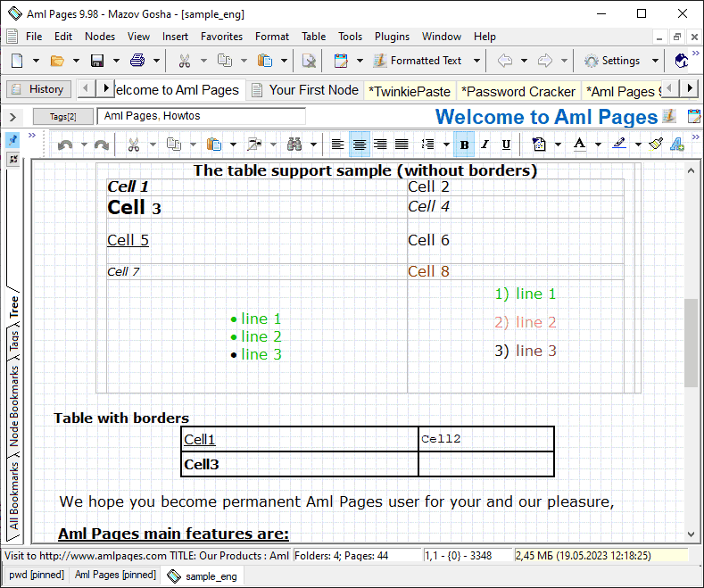Click the calendar notepad icon in main toolbar
The image size is (704, 588).
pos(341,60)
